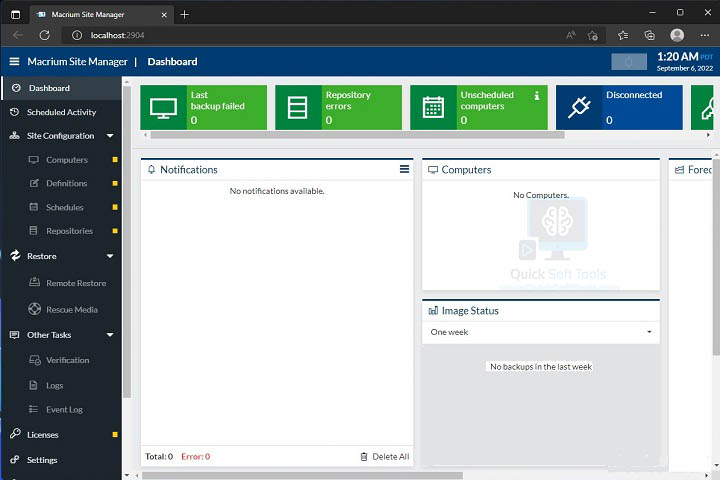Click the browser address bar
Screen dimensions: 720x480
pyautogui.click(x=312, y=35)
